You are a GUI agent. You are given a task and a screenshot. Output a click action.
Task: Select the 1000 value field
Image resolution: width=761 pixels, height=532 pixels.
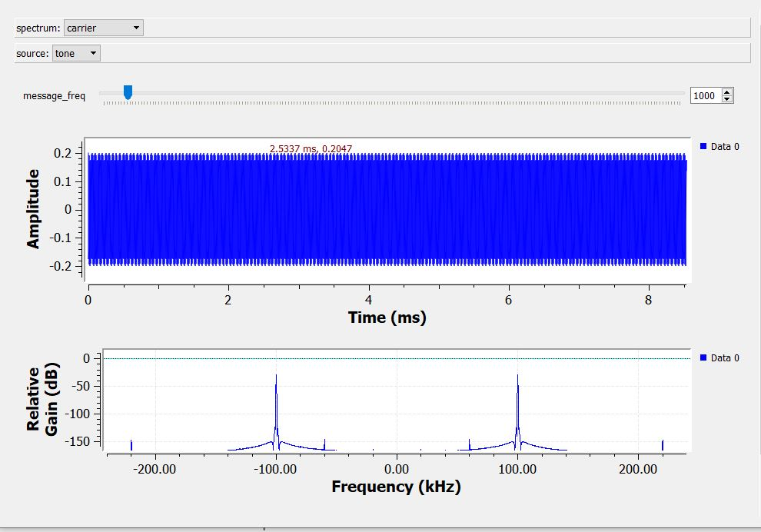pos(703,95)
